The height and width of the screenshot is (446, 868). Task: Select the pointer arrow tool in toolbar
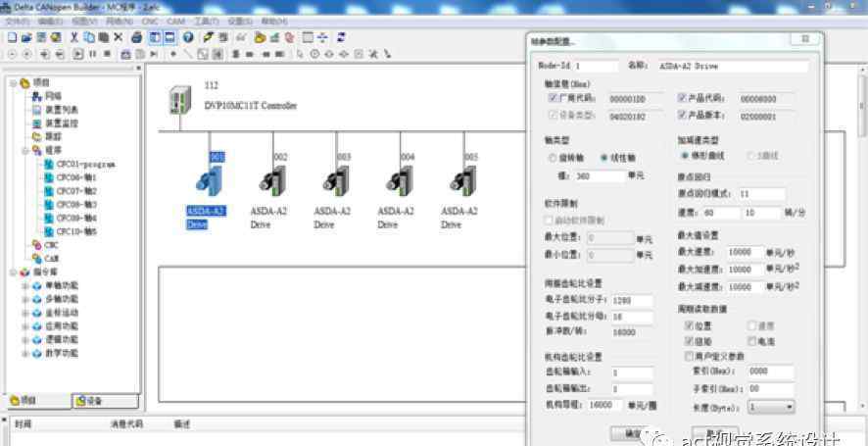300,54
